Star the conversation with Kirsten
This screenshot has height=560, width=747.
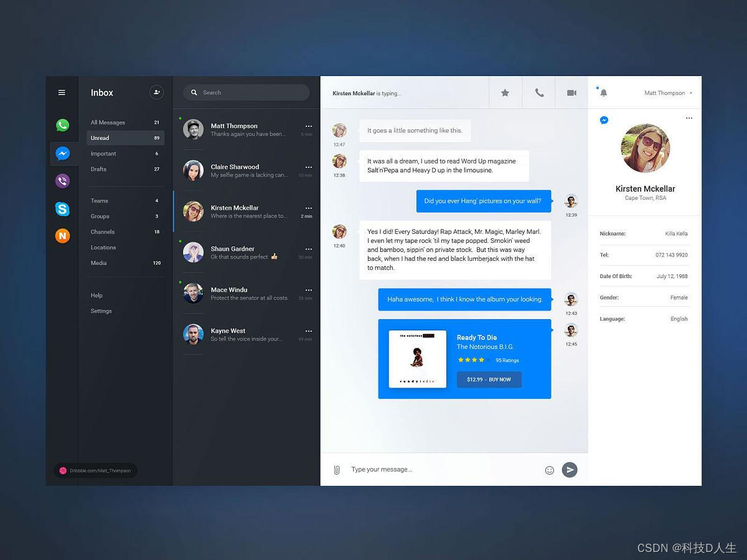tap(505, 93)
